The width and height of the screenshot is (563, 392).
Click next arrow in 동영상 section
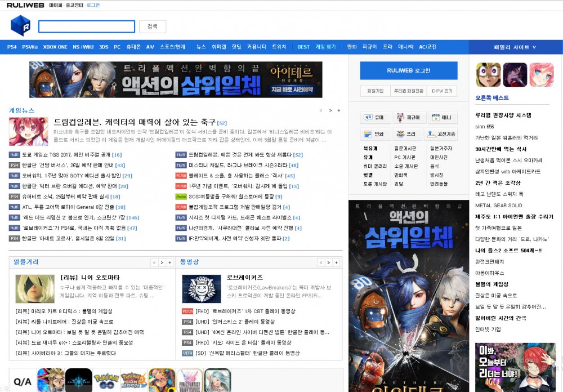329,262
